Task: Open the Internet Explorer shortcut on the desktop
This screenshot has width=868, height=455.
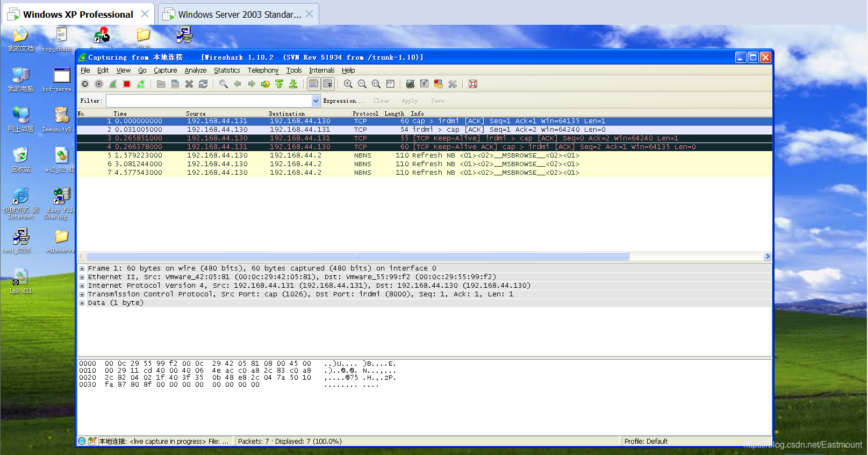Action: pyautogui.click(x=20, y=203)
